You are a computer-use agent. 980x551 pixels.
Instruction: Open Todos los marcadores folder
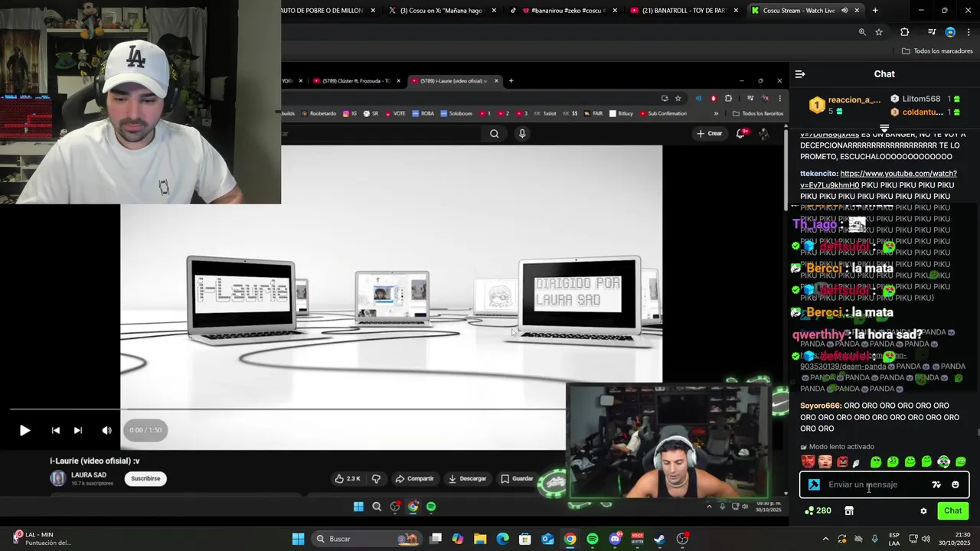tap(937, 51)
